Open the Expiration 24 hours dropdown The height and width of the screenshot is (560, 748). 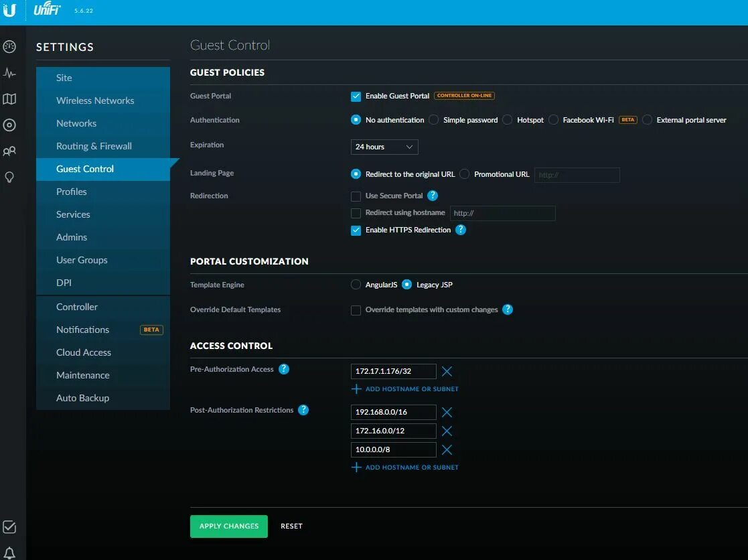[384, 147]
